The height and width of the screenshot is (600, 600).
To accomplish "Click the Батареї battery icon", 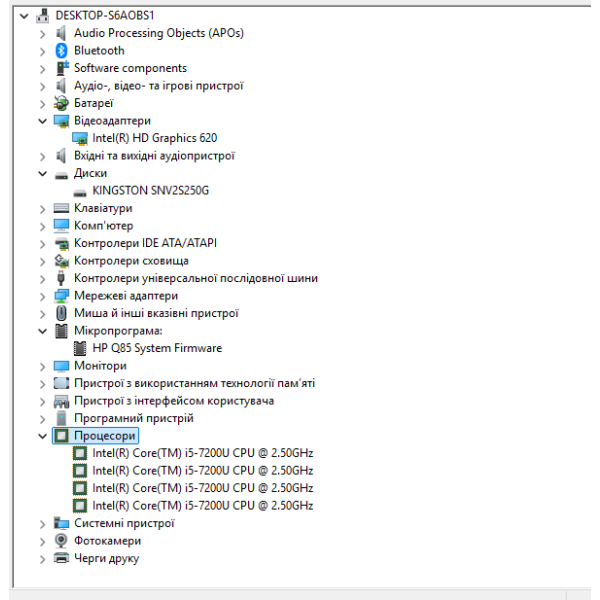I will pos(61,103).
